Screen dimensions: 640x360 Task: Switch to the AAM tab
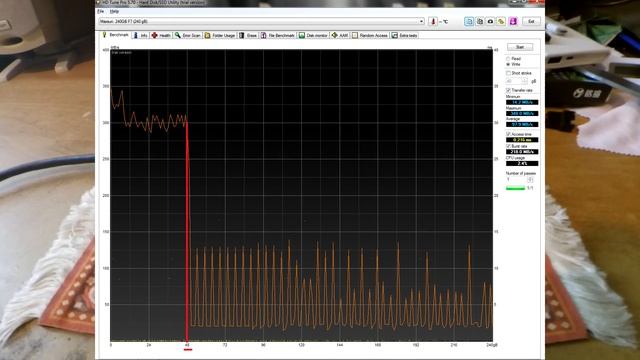(340, 36)
